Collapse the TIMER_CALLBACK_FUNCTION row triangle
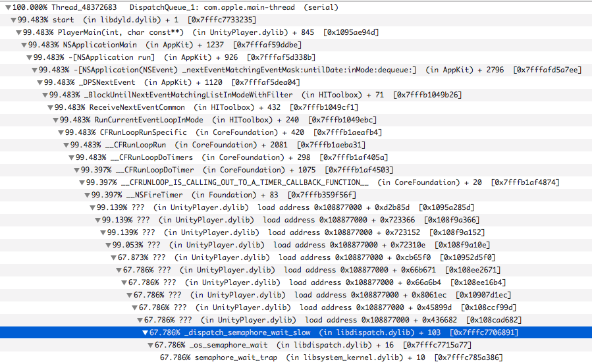592x364 pixels. [x=82, y=182]
